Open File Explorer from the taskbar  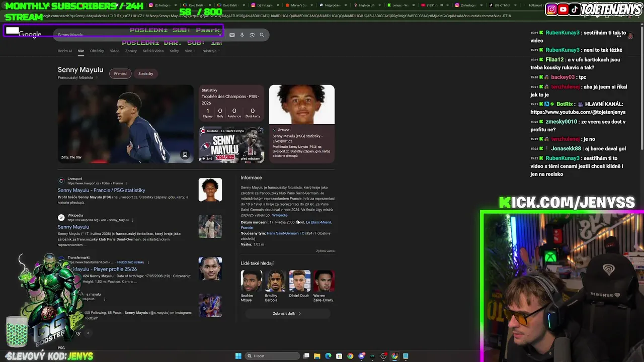[x=317, y=356]
